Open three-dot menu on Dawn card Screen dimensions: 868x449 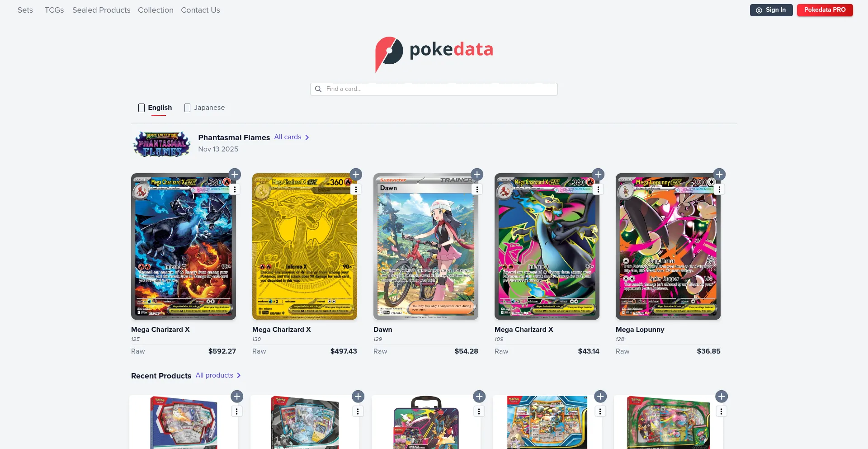click(477, 189)
